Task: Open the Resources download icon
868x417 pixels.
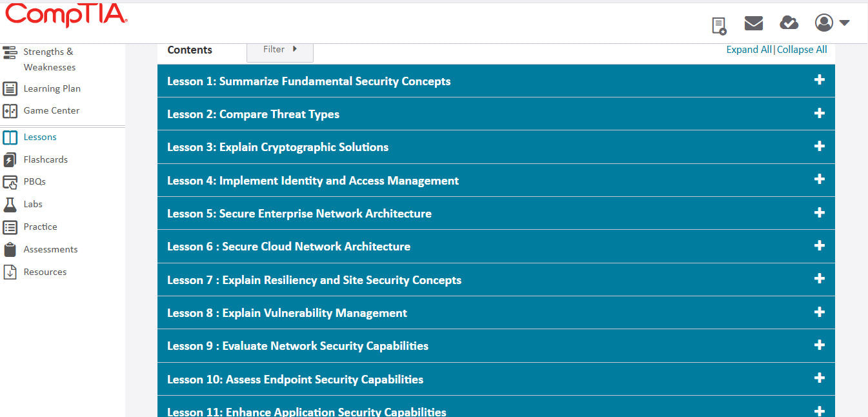Action: tap(10, 271)
